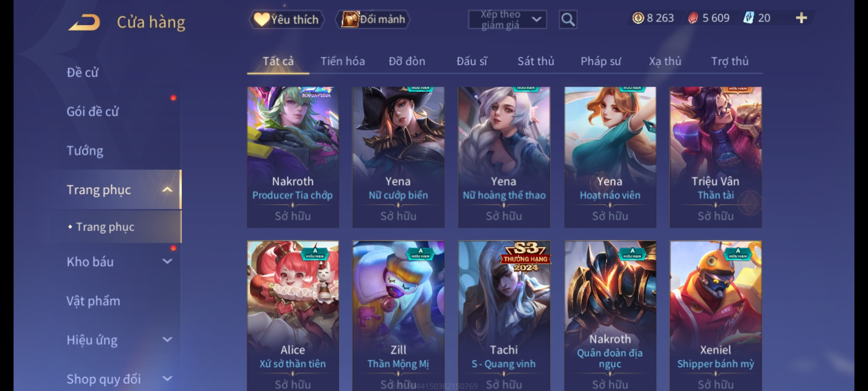Expand the Kho báu sidebar section
868x391 pixels.
tap(167, 261)
